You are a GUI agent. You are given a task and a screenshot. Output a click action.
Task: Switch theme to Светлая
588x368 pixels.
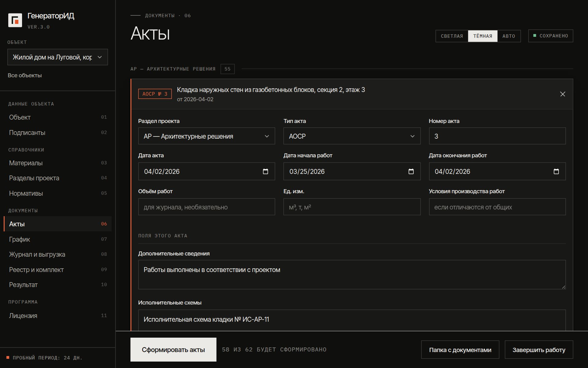(452, 36)
